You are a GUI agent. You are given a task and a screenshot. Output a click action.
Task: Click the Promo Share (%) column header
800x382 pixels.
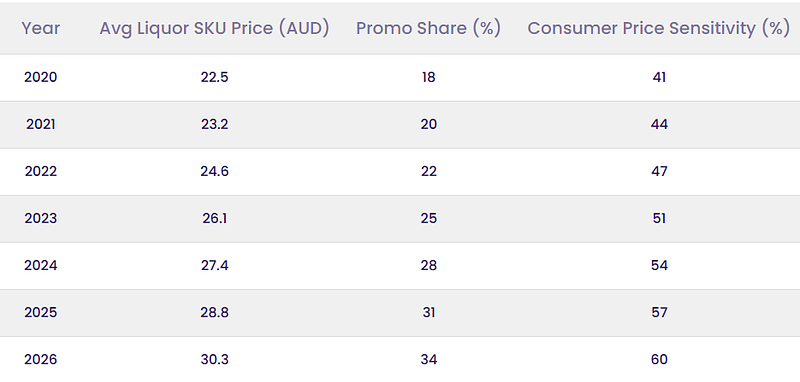[x=429, y=29]
